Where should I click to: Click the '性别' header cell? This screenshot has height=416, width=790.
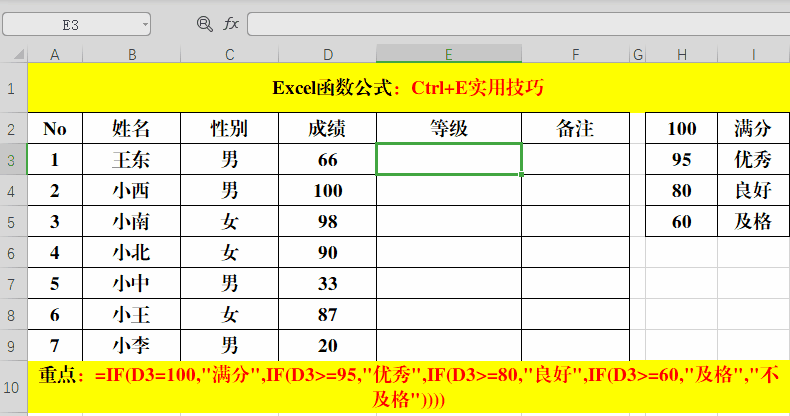click(229, 128)
